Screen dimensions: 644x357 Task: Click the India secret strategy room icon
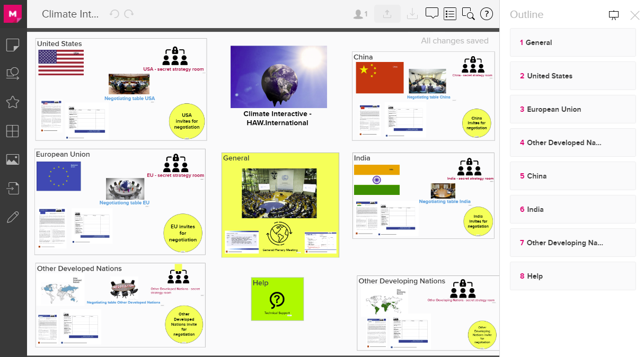click(469, 167)
